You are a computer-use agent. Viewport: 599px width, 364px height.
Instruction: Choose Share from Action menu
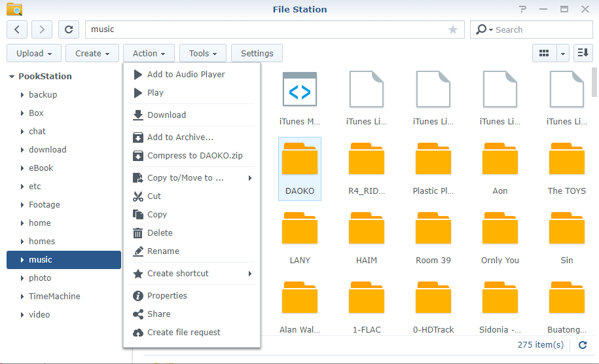tap(192, 314)
